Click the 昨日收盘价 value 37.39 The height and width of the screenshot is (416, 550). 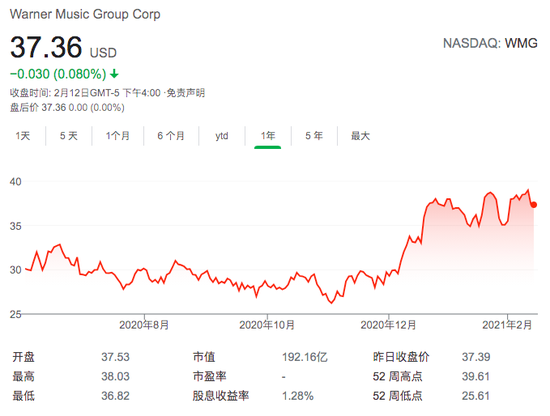pyautogui.click(x=476, y=357)
